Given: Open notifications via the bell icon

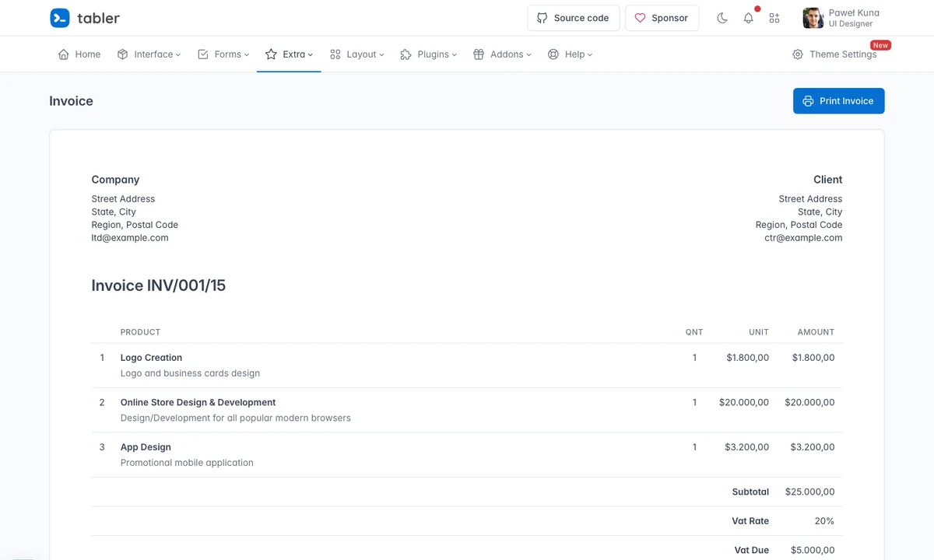Looking at the screenshot, I should coord(748,18).
